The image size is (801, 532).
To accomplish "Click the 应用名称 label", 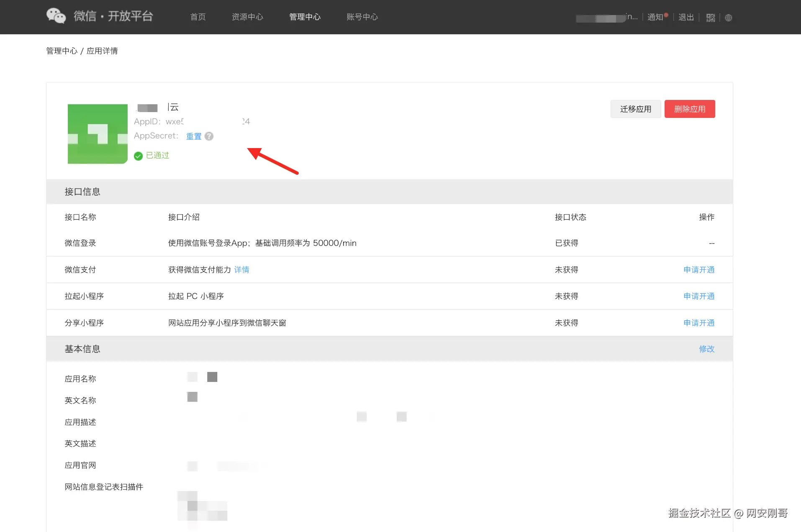I will click(80, 379).
